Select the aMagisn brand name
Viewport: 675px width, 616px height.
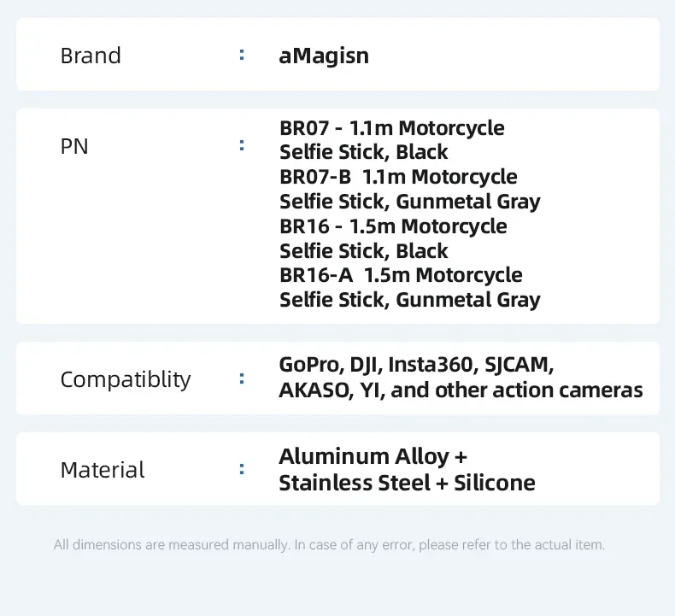coord(324,56)
